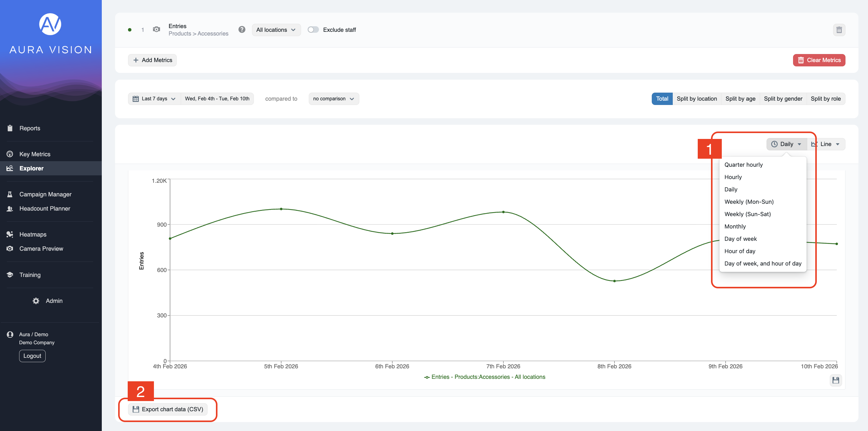Choose Hourly from the interval menu
Image resolution: width=868 pixels, height=431 pixels.
pos(733,177)
